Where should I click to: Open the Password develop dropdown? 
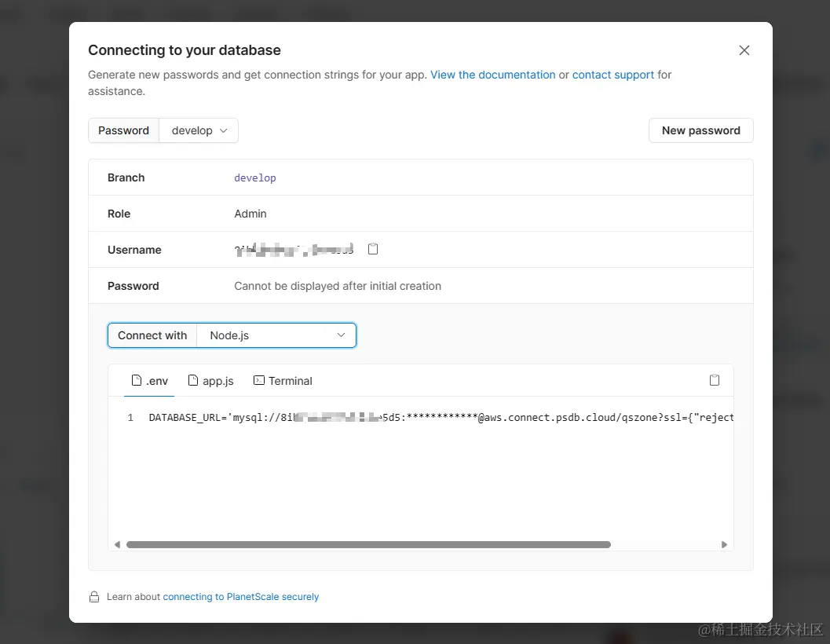click(199, 130)
